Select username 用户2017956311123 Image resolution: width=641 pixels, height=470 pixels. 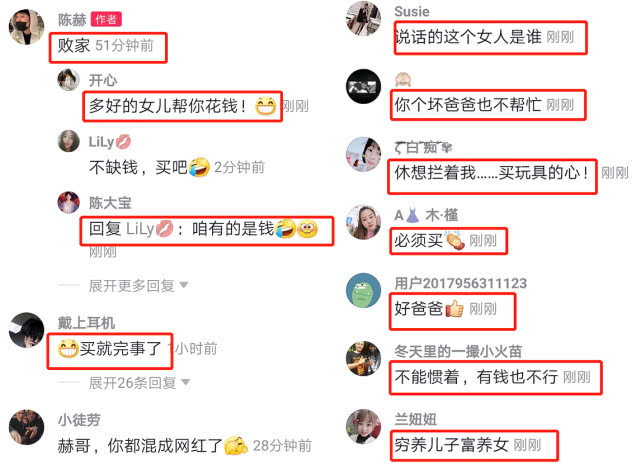pos(461,283)
